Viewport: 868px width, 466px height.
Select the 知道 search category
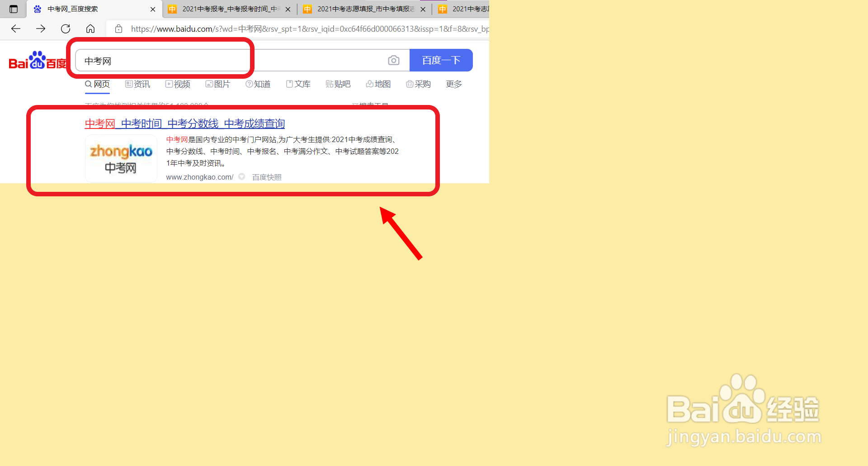[258, 84]
